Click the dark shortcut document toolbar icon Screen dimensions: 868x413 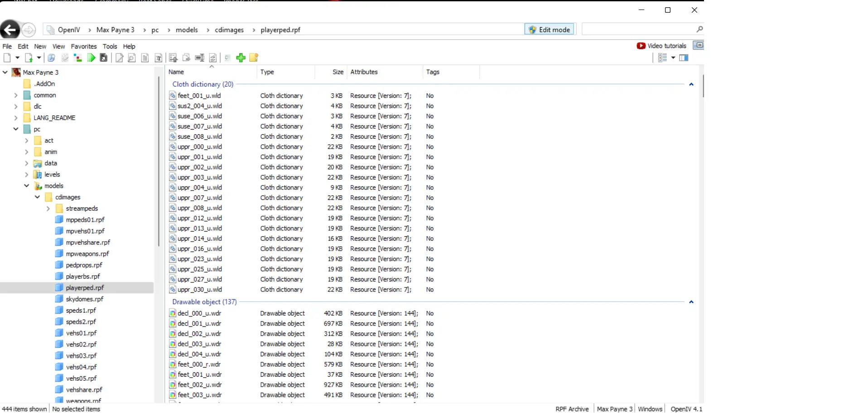[x=104, y=58]
